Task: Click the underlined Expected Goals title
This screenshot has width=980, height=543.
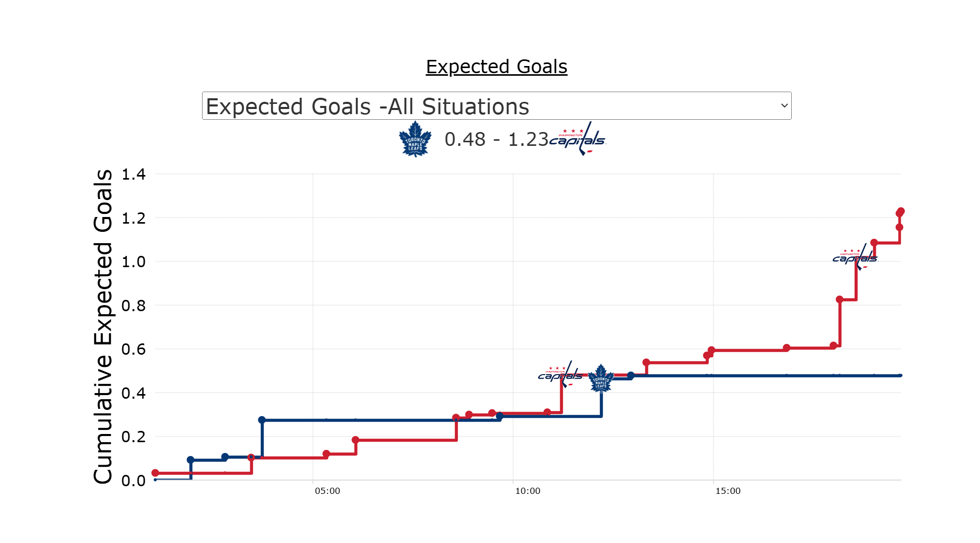Action: [x=496, y=67]
